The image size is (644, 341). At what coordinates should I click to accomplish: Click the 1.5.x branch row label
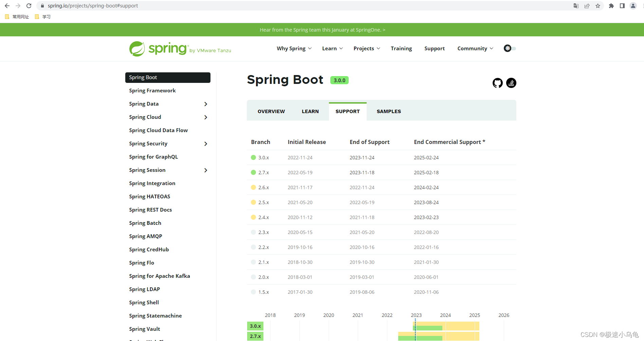tap(263, 292)
